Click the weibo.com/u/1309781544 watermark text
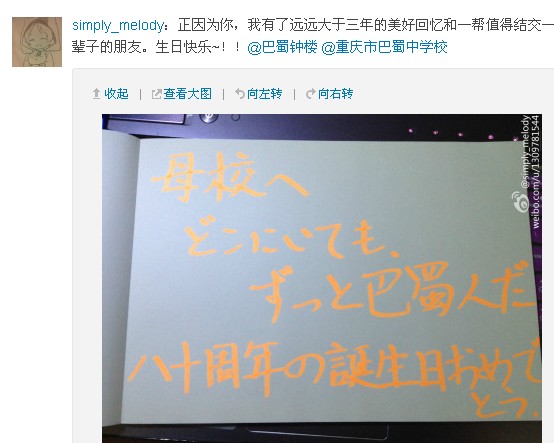 (536, 172)
